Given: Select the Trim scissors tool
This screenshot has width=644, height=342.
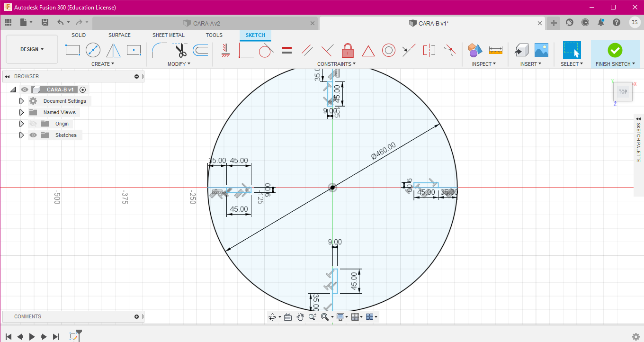Looking at the screenshot, I should coord(180,50).
